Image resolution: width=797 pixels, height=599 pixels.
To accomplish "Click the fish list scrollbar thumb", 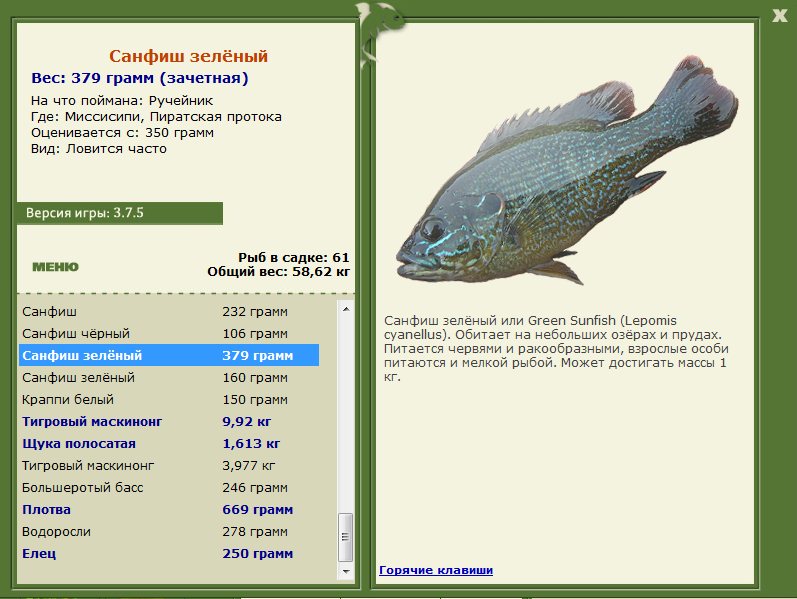I will (346, 536).
